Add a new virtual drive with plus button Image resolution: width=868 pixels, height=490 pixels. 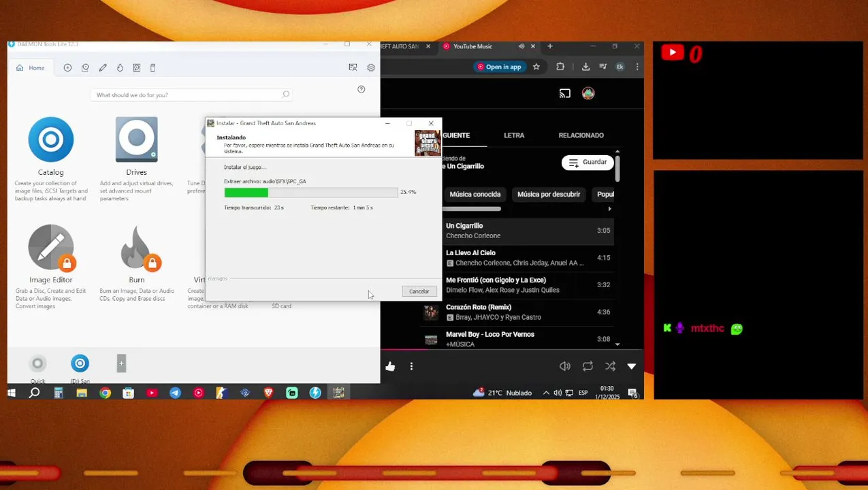click(121, 363)
